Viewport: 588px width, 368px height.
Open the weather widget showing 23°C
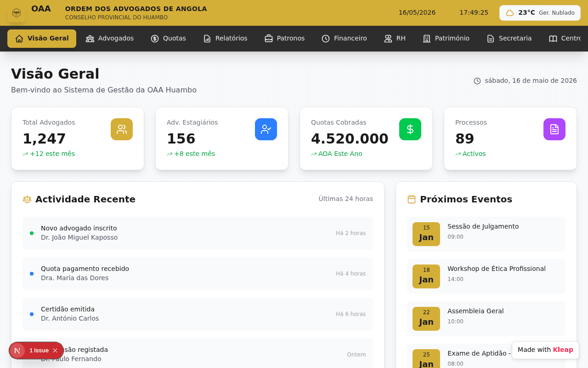tap(540, 13)
